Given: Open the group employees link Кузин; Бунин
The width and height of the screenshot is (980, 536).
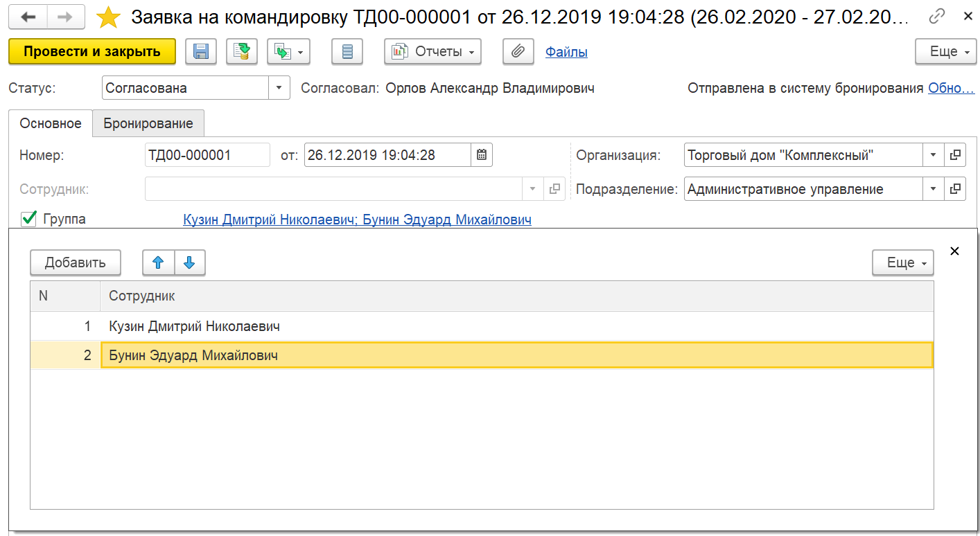Looking at the screenshot, I should pos(357,220).
